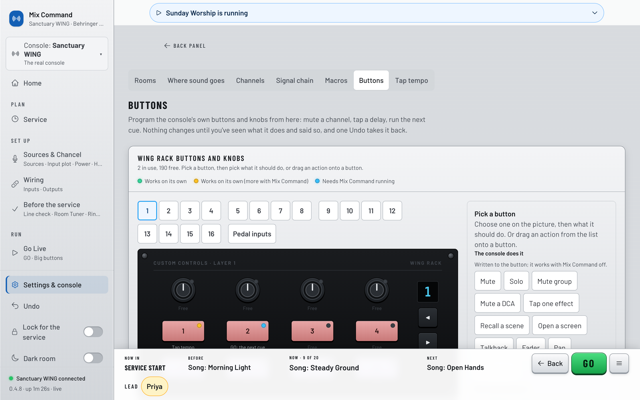Click red rack button 1
The image size is (640, 400).
coord(183,331)
